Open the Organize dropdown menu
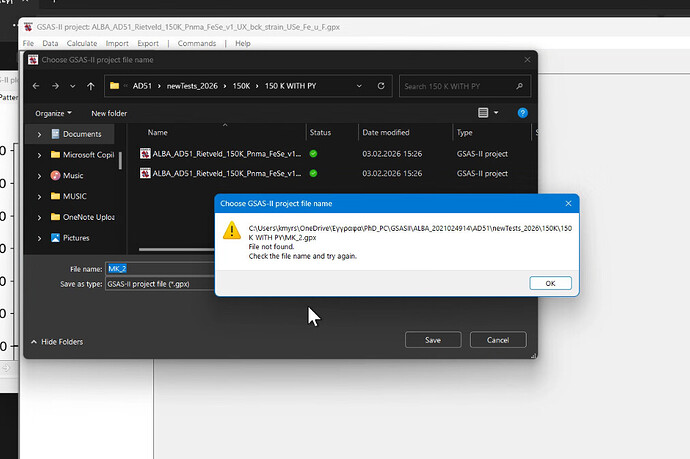The height and width of the screenshot is (459, 690). click(53, 113)
